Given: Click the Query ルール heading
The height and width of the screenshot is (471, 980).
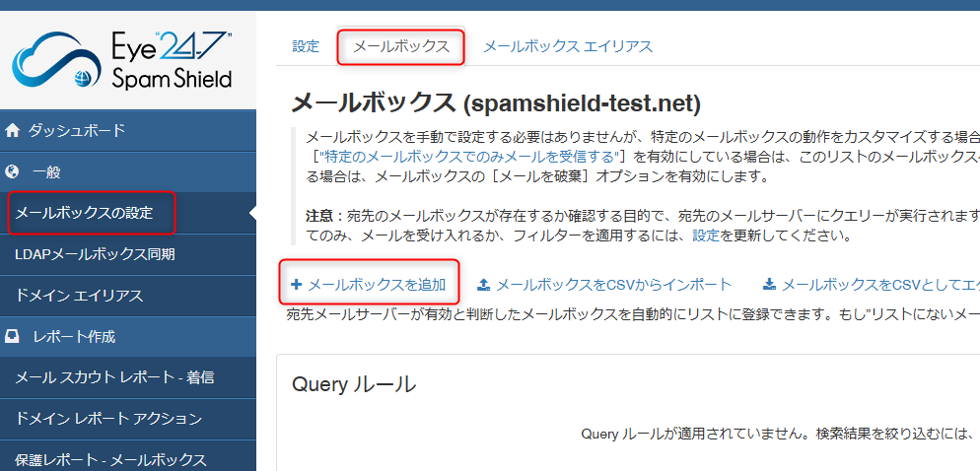Looking at the screenshot, I should [354, 385].
